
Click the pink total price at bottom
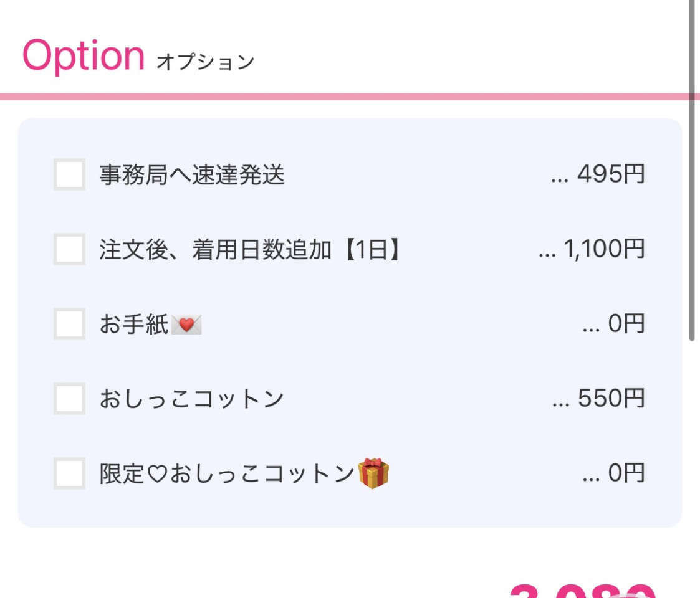583,591
